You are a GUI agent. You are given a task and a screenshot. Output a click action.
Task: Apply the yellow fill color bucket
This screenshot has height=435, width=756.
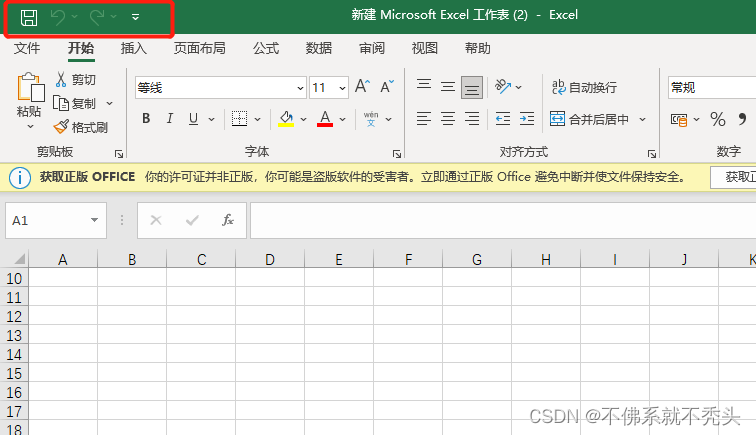(x=286, y=119)
